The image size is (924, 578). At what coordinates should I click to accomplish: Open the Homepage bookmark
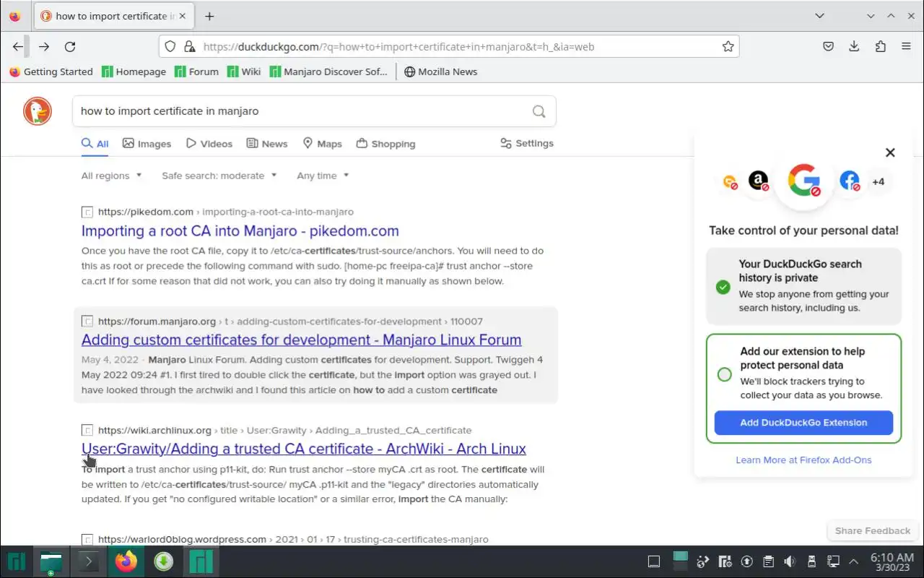(x=134, y=72)
